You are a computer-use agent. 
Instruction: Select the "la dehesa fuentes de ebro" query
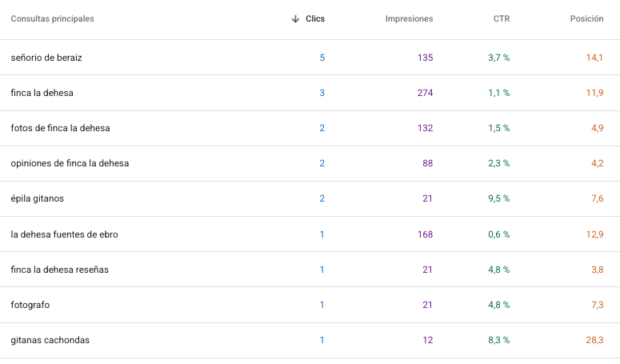point(65,234)
